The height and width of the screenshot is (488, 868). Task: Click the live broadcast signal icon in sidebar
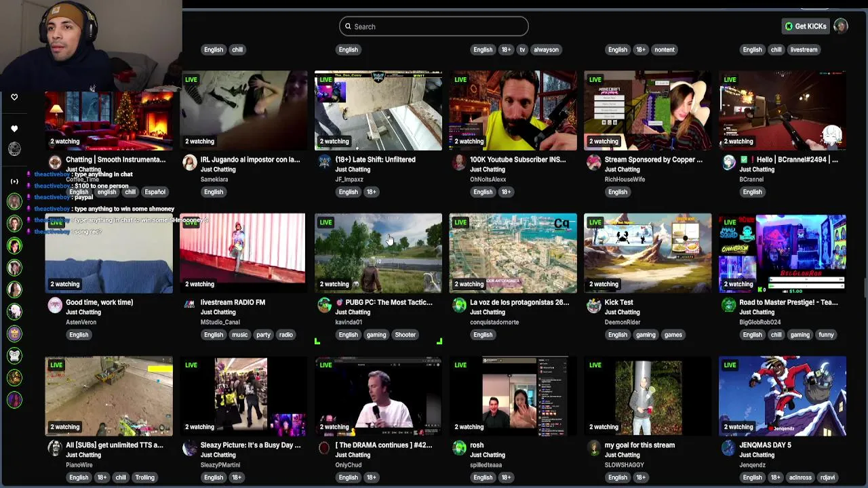[14, 181]
